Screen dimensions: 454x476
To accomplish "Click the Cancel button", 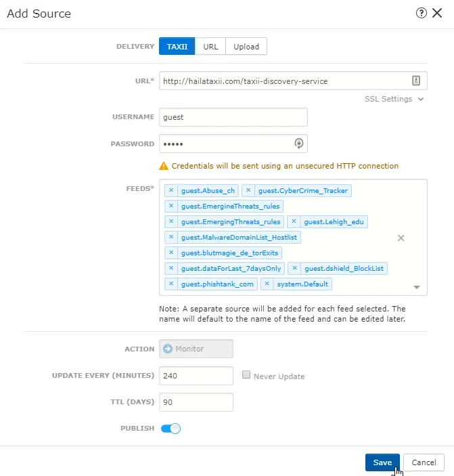I will pos(424,462).
